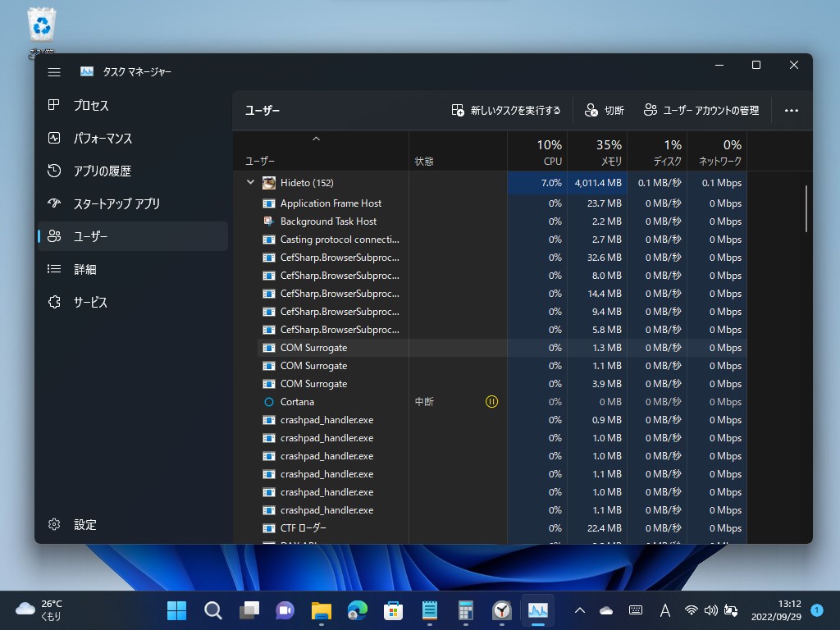Image resolution: width=840 pixels, height=630 pixels.
Task: Collapse the Hideto (152) user group
Action: coord(250,182)
